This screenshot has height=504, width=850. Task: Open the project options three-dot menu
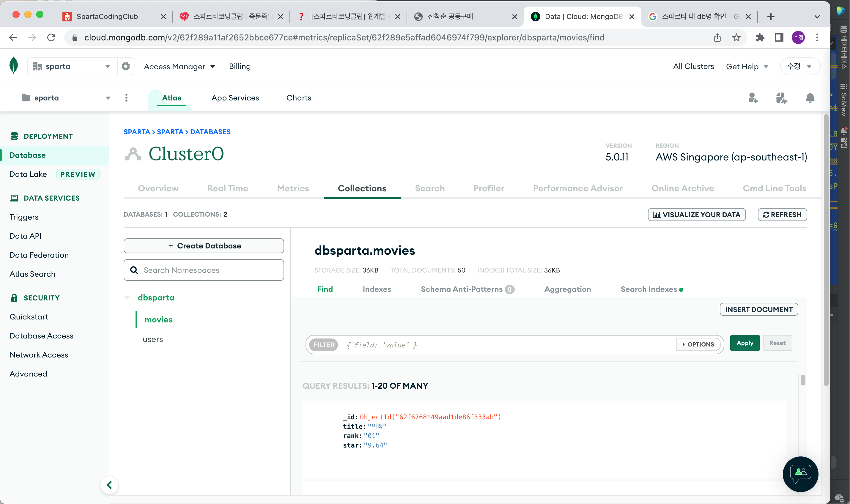tap(126, 98)
